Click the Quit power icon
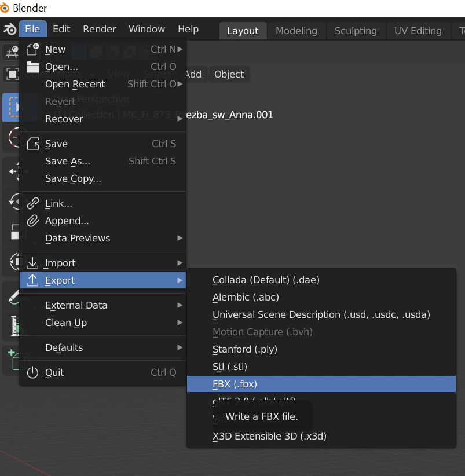The height and width of the screenshot is (476, 465). tap(33, 372)
